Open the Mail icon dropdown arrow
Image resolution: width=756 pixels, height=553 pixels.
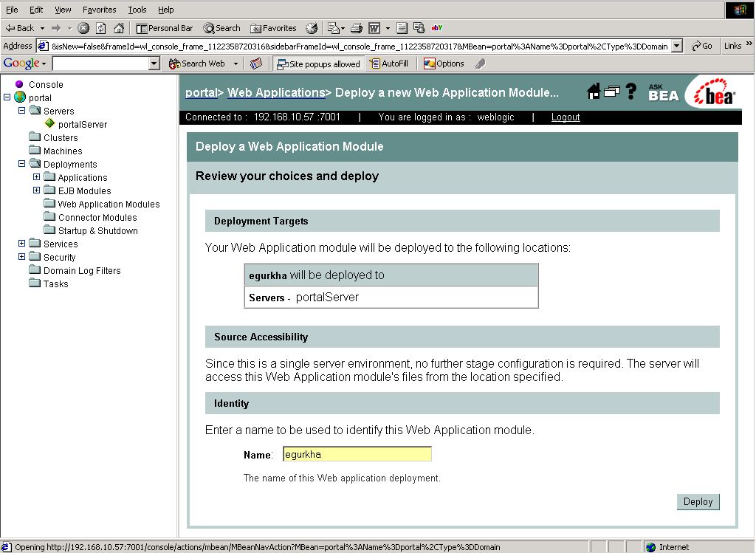coord(343,28)
